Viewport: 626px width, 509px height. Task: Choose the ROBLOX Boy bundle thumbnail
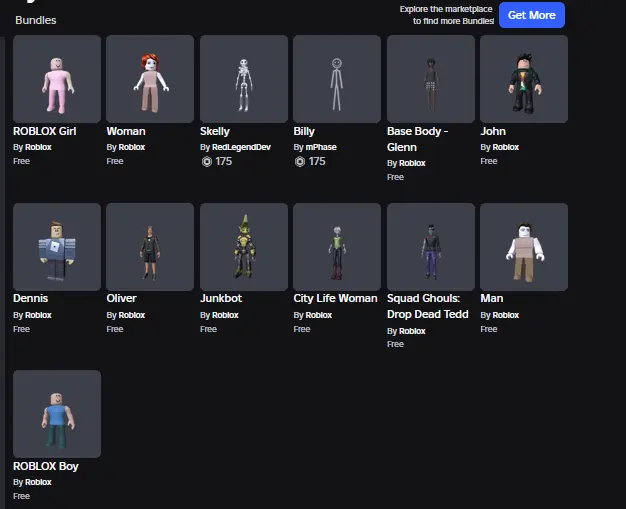(57, 414)
